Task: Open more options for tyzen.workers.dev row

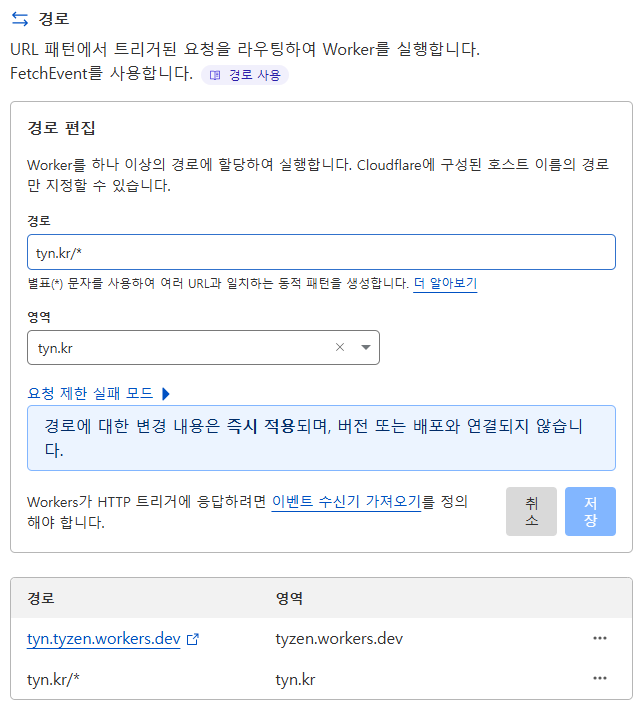Action: coord(600,638)
